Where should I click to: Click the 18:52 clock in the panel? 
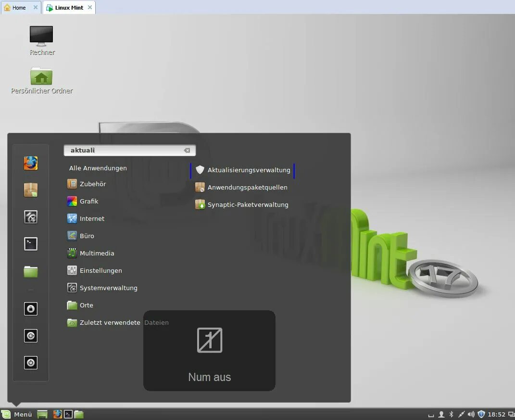pyautogui.click(x=496, y=414)
